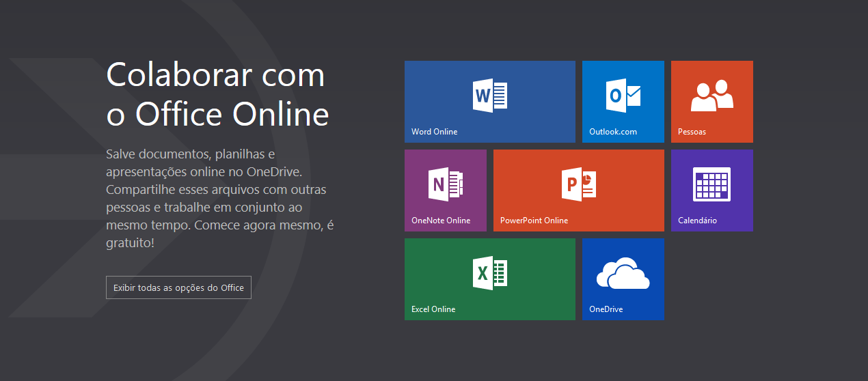Launch the Excel spreadsheet icon
Image resolution: width=868 pixels, height=381 pixels.
click(490, 273)
